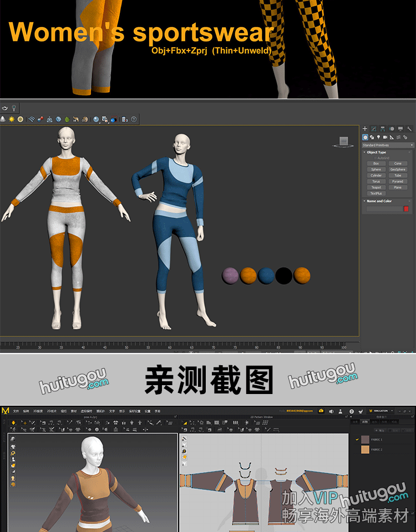Screen dimensions: 416x532
Task: Select the Cameras category icon
Action: pyautogui.click(x=385, y=137)
